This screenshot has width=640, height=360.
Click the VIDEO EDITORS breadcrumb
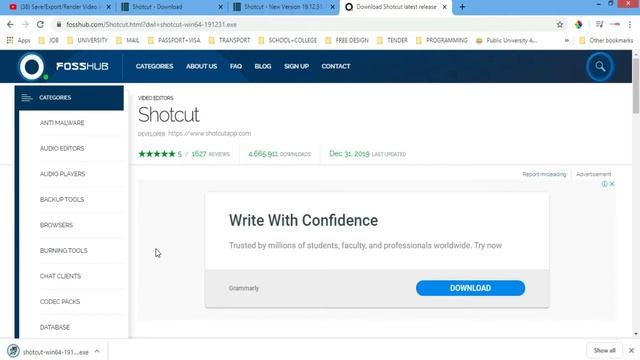(156, 98)
